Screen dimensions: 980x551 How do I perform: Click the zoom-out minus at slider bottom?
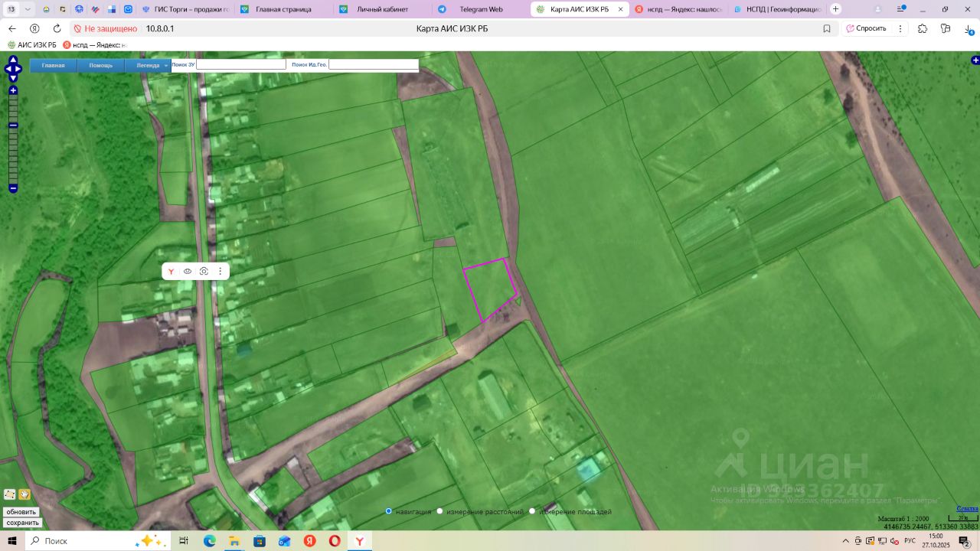point(13,188)
